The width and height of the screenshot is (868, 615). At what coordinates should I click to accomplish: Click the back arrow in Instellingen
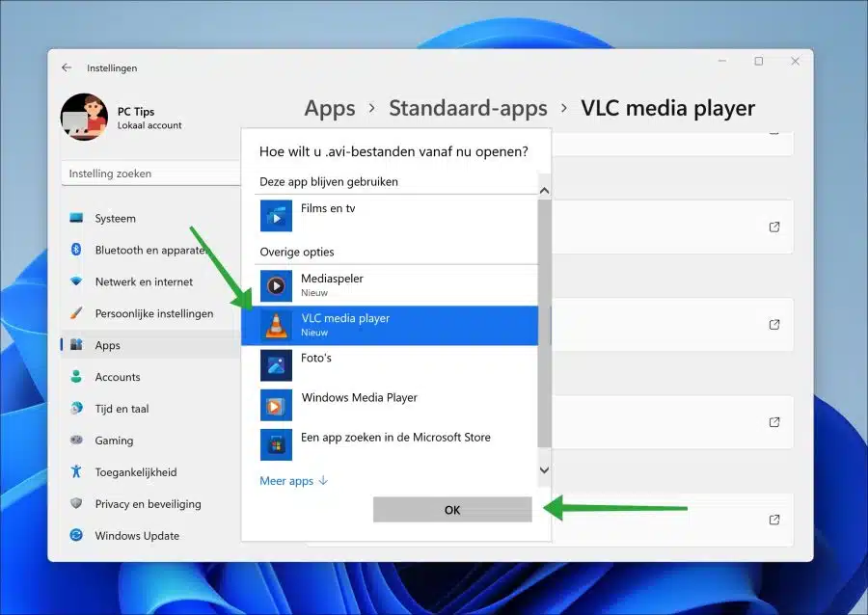[x=67, y=67]
